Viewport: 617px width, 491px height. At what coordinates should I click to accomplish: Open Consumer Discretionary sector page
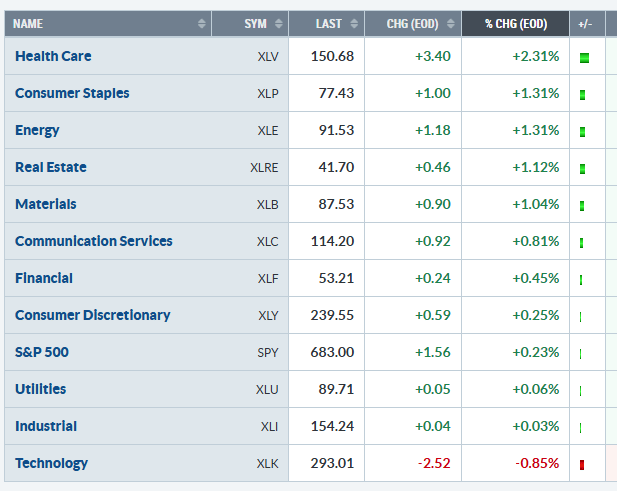pos(92,315)
